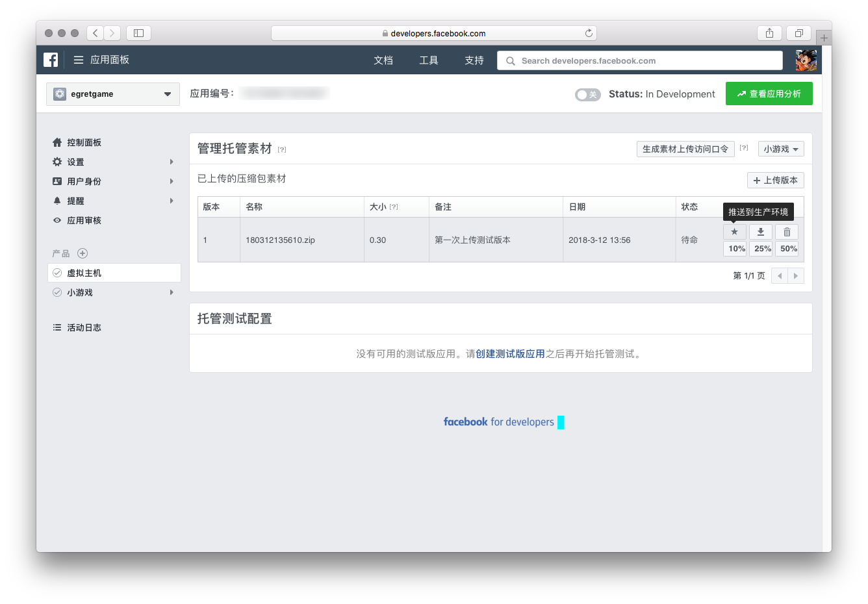Click the plus icon next to 产品
Image resolution: width=868 pixels, height=604 pixels.
[83, 253]
